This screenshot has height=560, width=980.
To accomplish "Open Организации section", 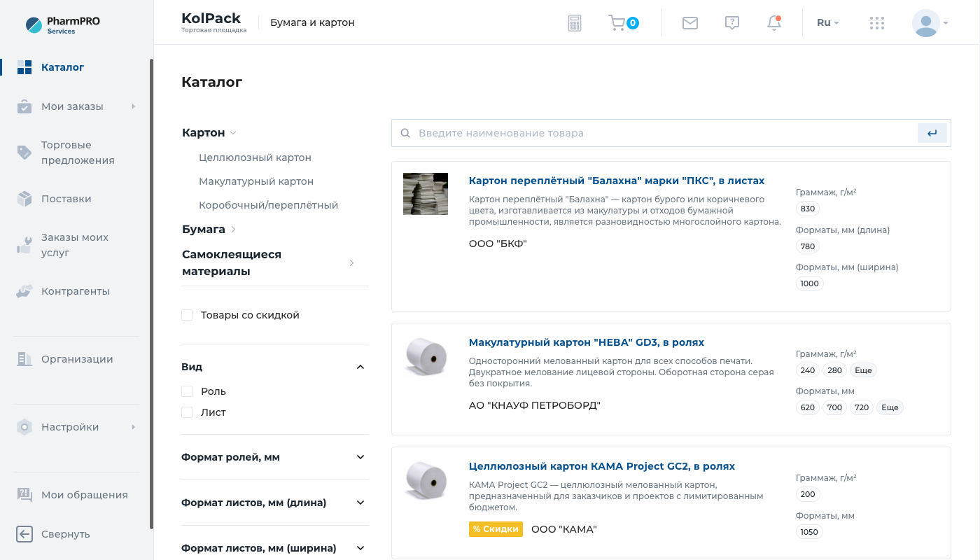I will pyautogui.click(x=77, y=359).
